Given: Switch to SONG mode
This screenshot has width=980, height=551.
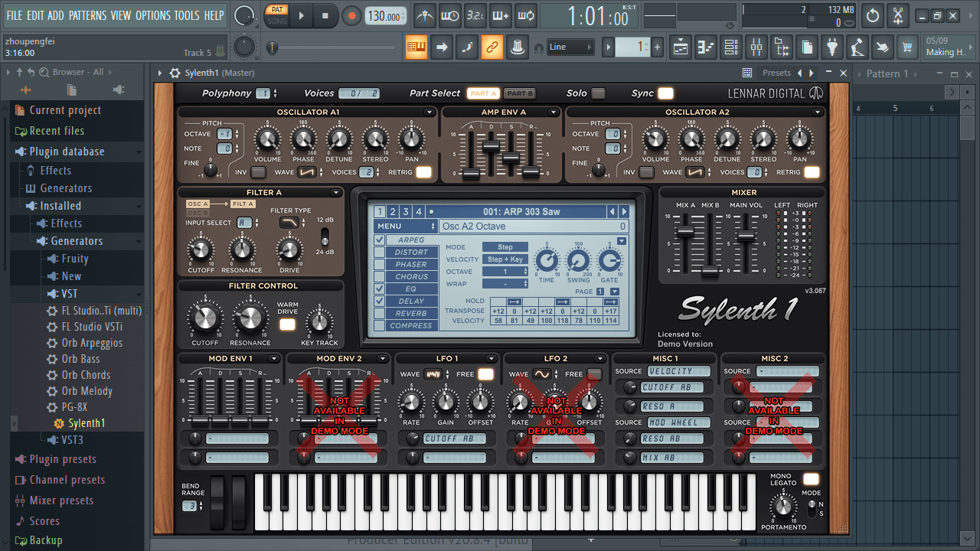Looking at the screenshot, I should (x=276, y=21).
